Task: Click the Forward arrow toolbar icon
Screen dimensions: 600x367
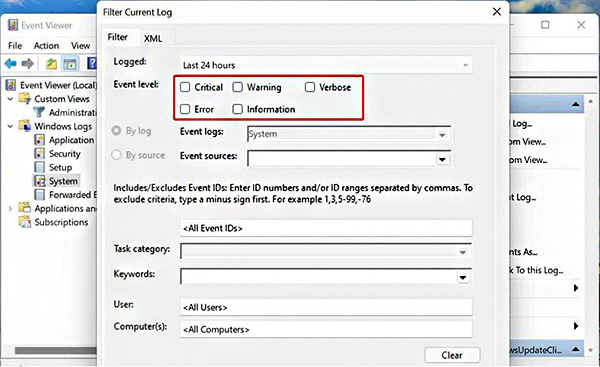Action: point(28,64)
